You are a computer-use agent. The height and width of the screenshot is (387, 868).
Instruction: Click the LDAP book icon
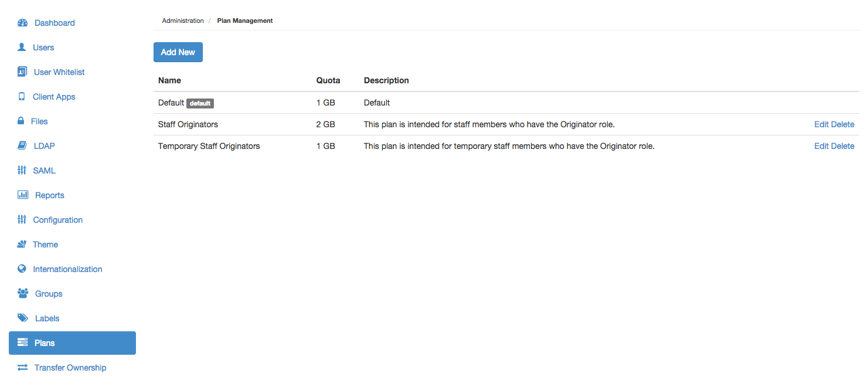tap(22, 146)
